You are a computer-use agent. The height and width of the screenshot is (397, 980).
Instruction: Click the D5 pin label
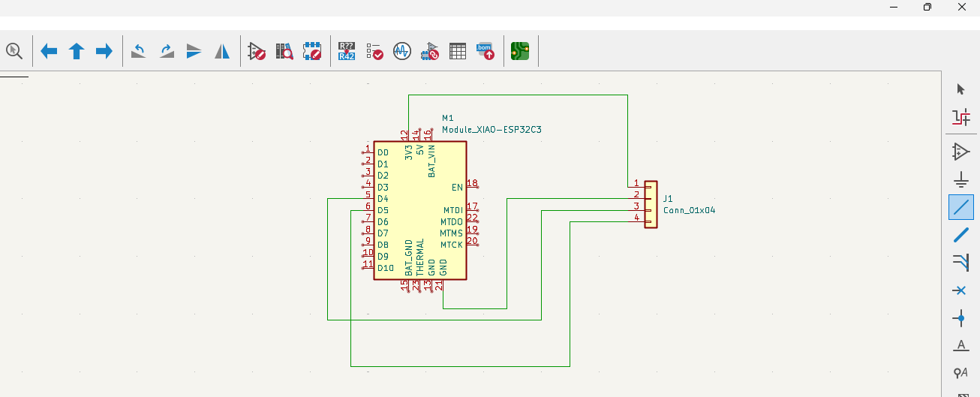tap(383, 210)
